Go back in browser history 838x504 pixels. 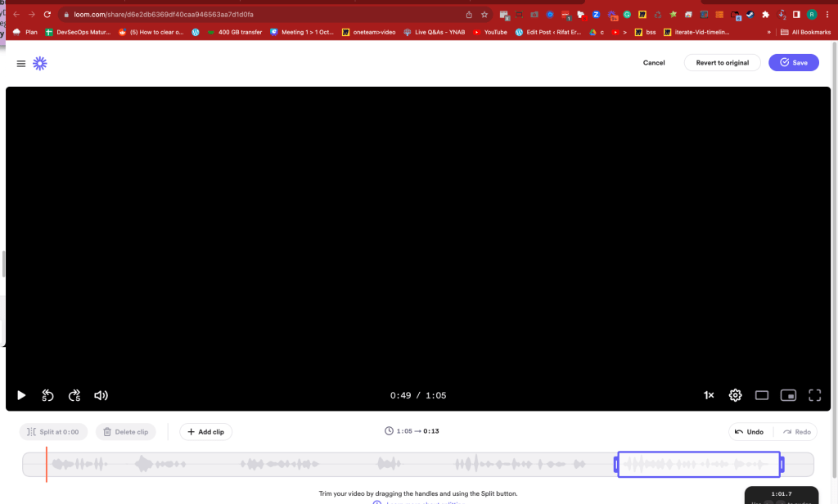tap(16, 15)
